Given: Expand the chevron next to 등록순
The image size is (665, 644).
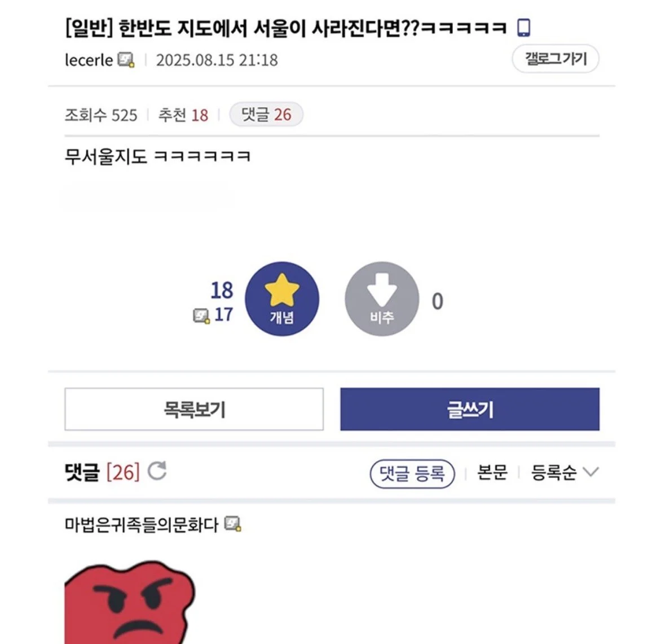Looking at the screenshot, I should coord(591,472).
